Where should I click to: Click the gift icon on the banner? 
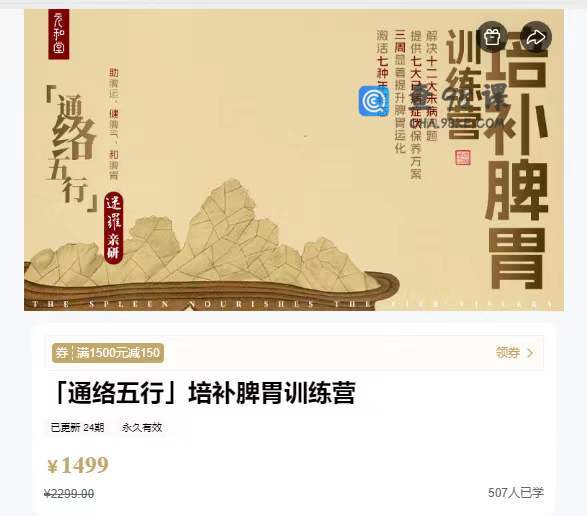492,37
